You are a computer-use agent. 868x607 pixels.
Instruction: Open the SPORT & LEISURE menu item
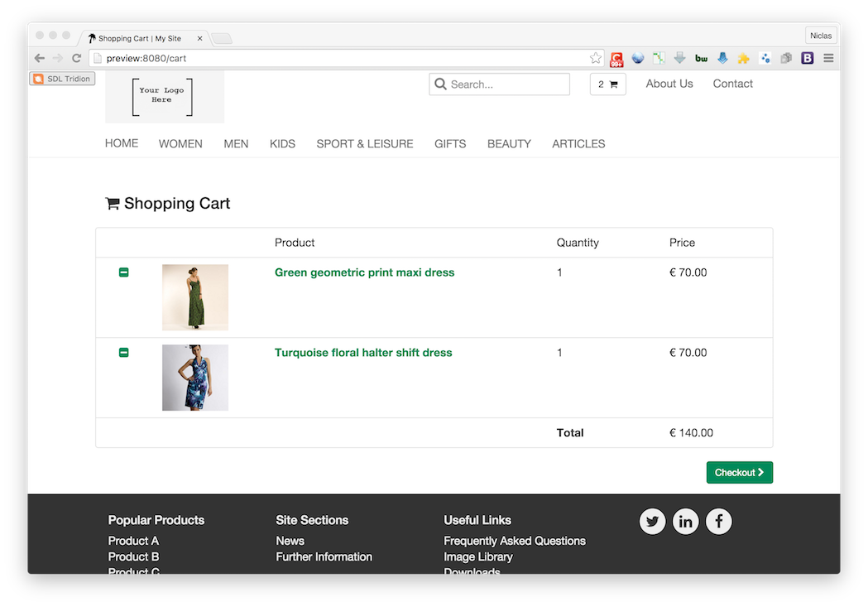pyautogui.click(x=364, y=144)
